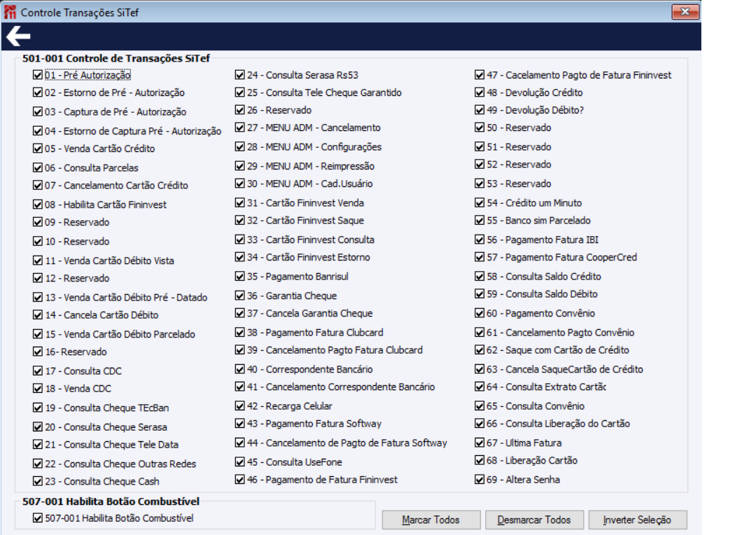Screen dimensions: 756x535
Task: Toggle 08 - Habilita Cartão Fininvest
Action: click(38, 204)
